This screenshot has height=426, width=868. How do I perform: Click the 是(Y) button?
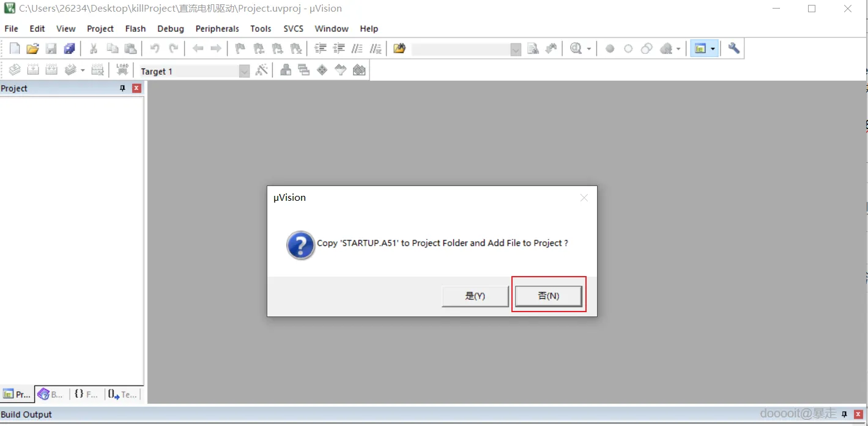[475, 296]
